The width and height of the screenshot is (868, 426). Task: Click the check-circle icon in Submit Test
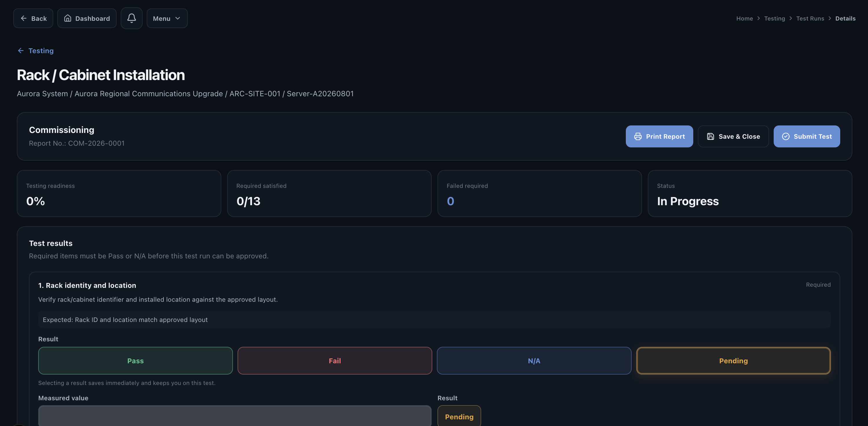click(786, 136)
